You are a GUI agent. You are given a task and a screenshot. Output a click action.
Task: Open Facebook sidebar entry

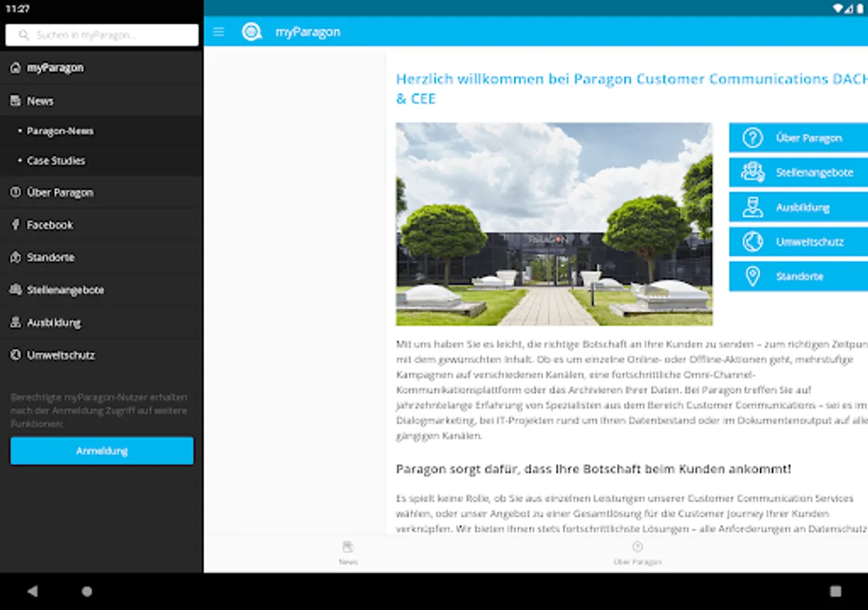pyautogui.click(x=102, y=225)
